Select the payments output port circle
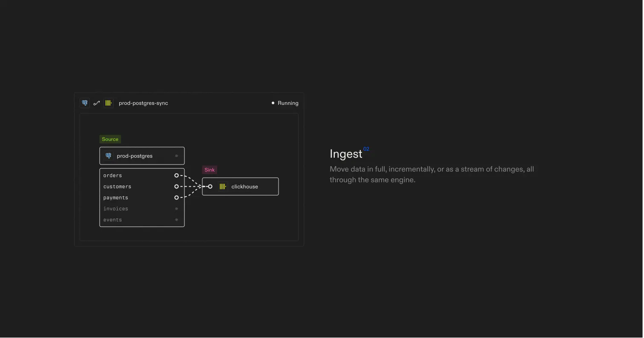 pos(176,198)
